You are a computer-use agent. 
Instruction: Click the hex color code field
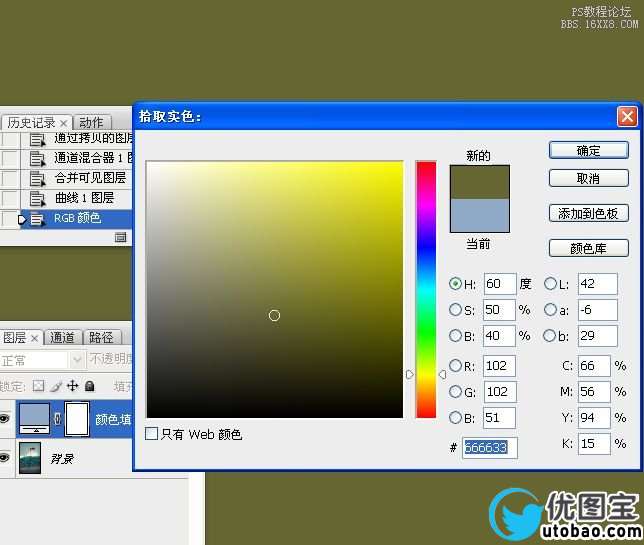click(489, 447)
